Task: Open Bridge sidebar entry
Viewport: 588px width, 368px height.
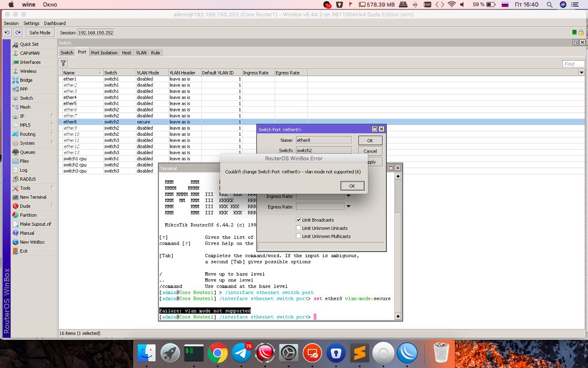Action: [x=26, y=80]
